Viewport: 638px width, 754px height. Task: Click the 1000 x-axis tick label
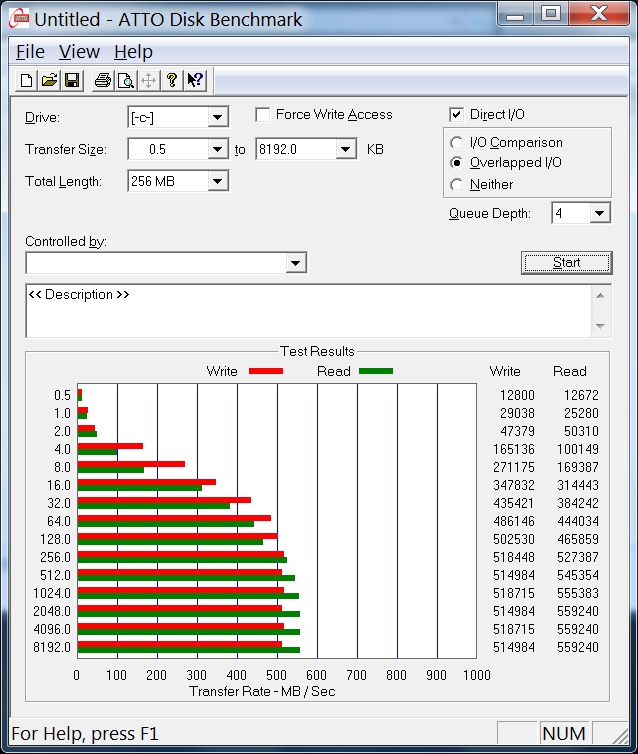click(x=476, y=675)
